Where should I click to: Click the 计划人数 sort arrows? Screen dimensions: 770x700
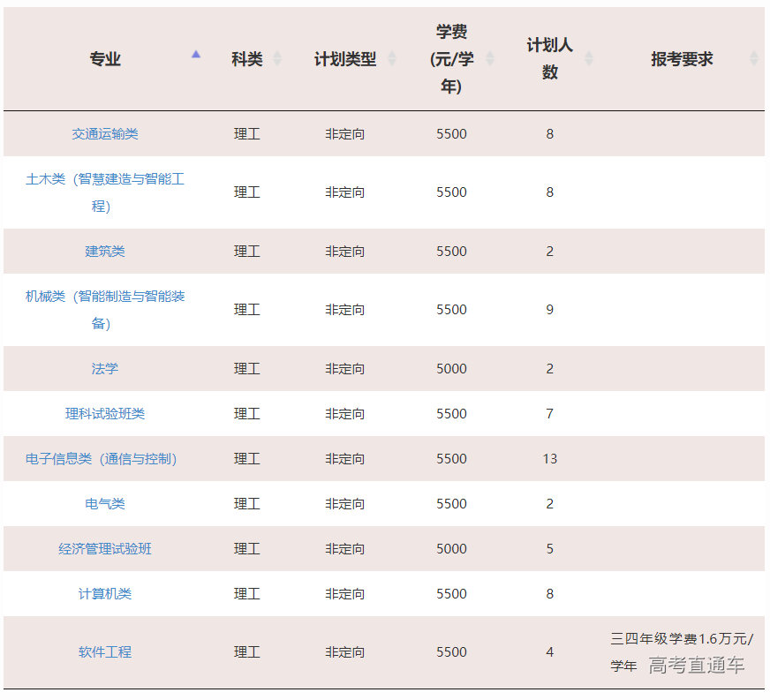pyautogui.click(x=589, y=59)
